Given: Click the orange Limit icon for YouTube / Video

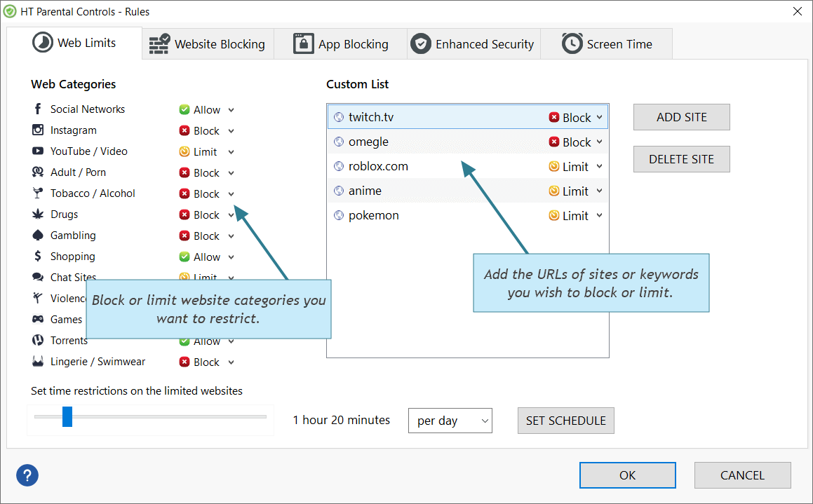Looking at the screenshot, I should click(x=184, y=151).
